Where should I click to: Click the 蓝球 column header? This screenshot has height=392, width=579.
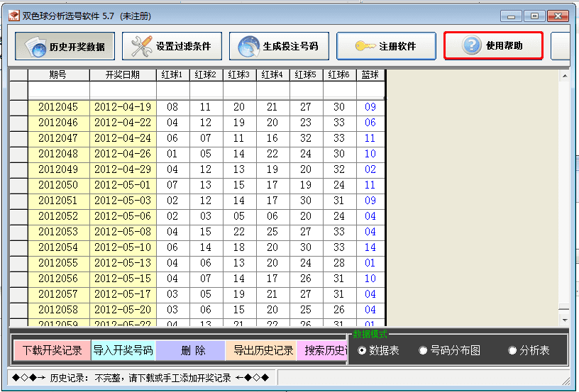[x=370, y=75]
